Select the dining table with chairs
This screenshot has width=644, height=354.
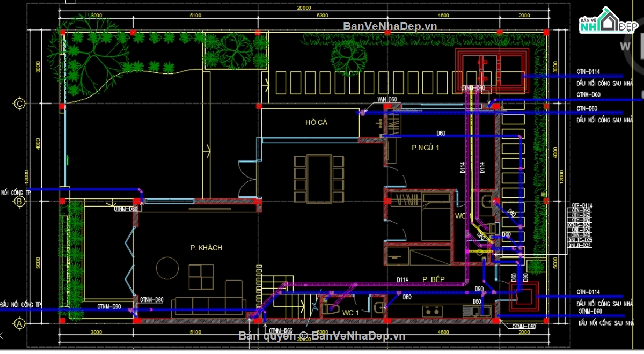(319, 179)
